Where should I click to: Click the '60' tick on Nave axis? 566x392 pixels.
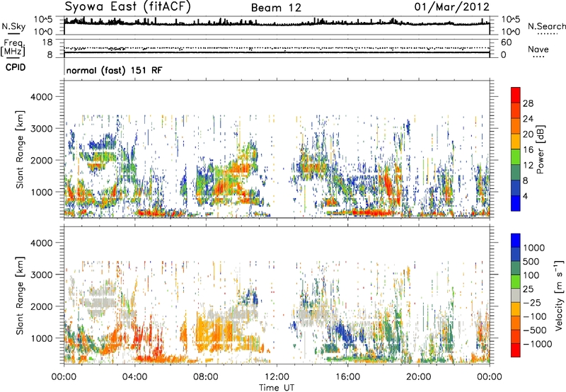(507, 42)
